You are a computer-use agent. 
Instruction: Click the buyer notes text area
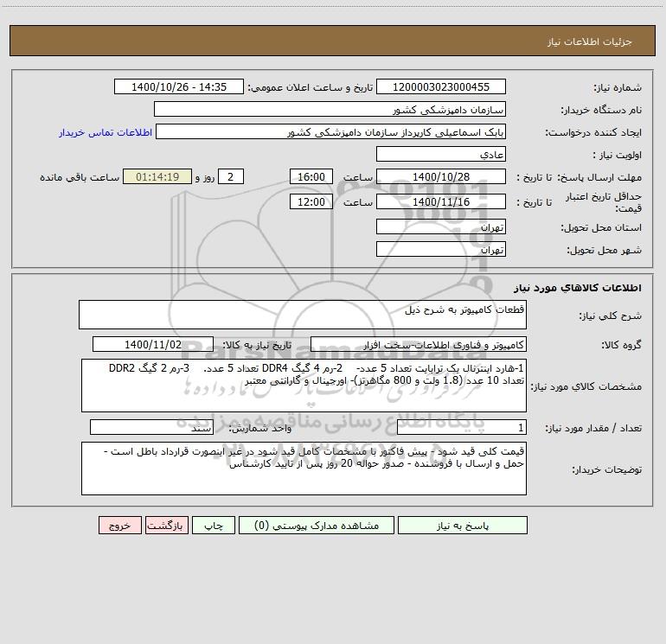coord(304,469)
